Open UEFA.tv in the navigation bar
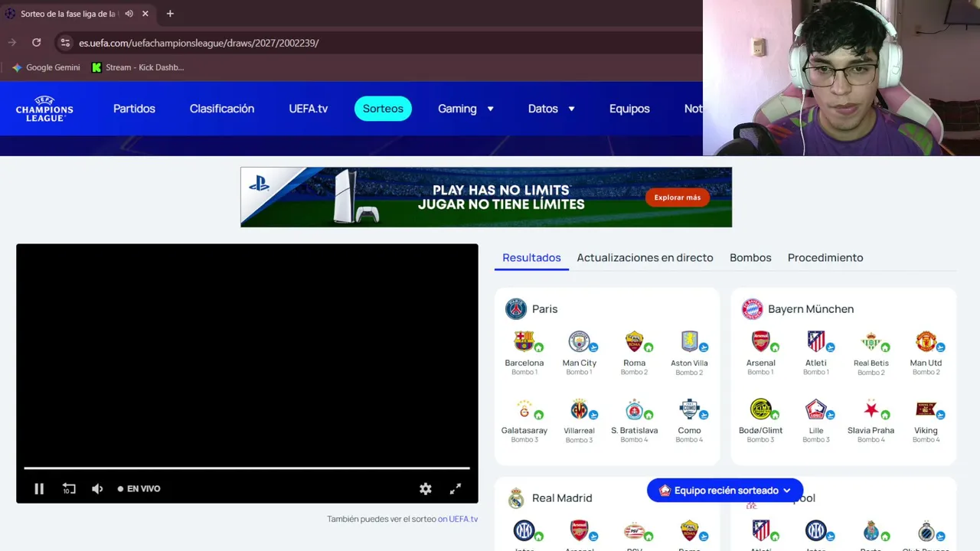Viewport: 980px width, 551px height. click(309, 109)
